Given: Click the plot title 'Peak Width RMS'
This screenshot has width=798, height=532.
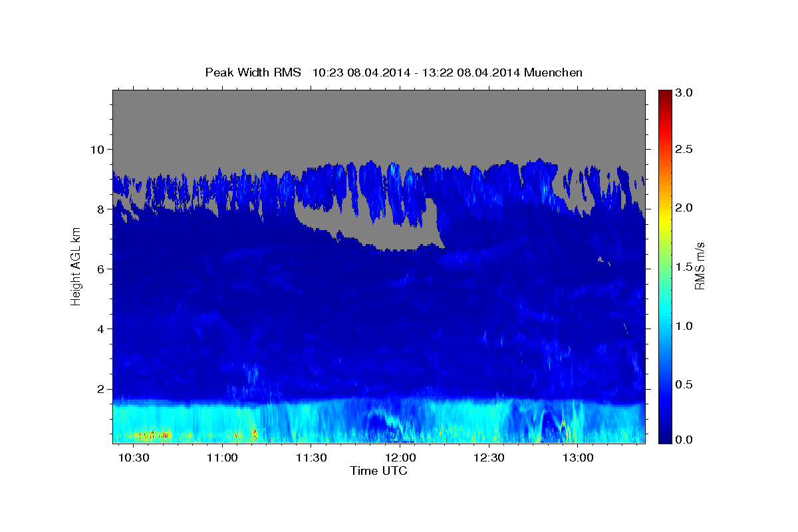Looking at the screenshot, I should [253, 72].
